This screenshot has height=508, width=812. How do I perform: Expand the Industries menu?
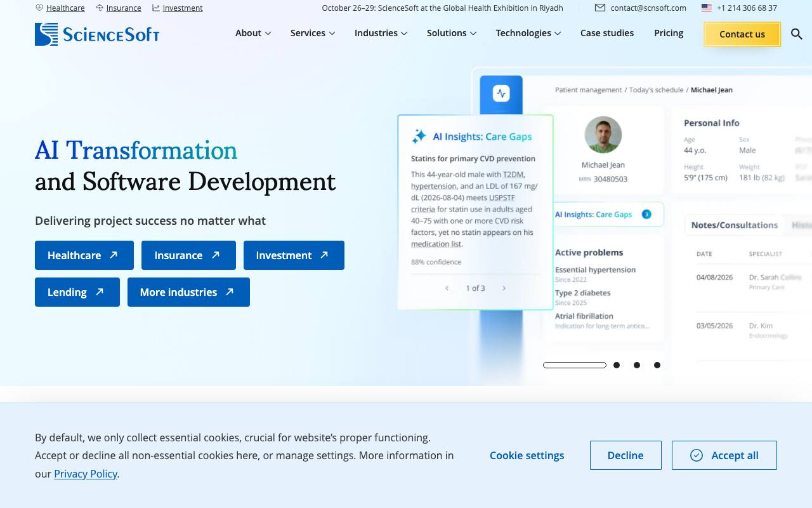coord(381,33)
